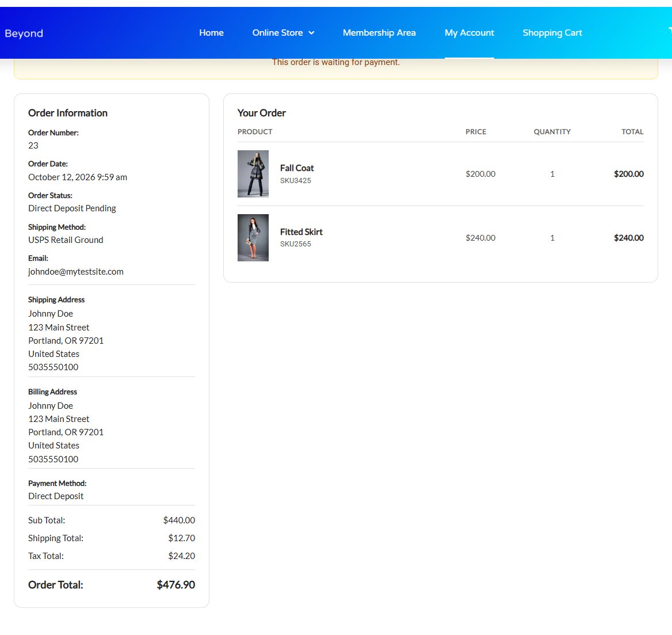
Task: Click the Direct Deposit Pending status
Action: click(72, 208)
